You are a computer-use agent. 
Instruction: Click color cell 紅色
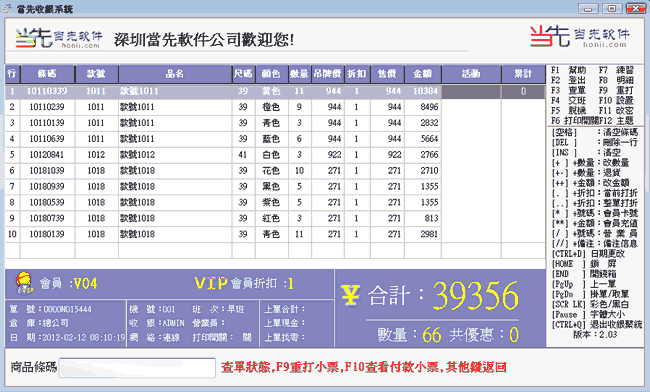click(x=271, y=218)
